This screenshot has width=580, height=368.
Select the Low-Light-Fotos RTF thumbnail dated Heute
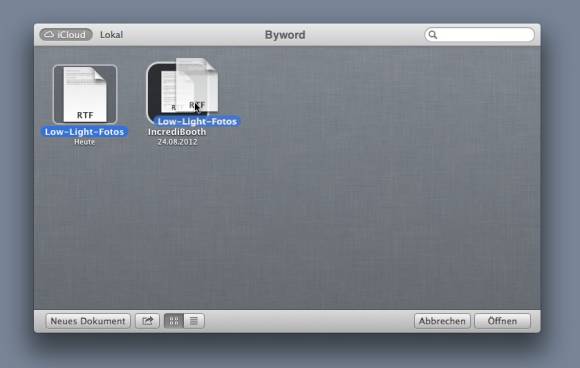point(85,94)
